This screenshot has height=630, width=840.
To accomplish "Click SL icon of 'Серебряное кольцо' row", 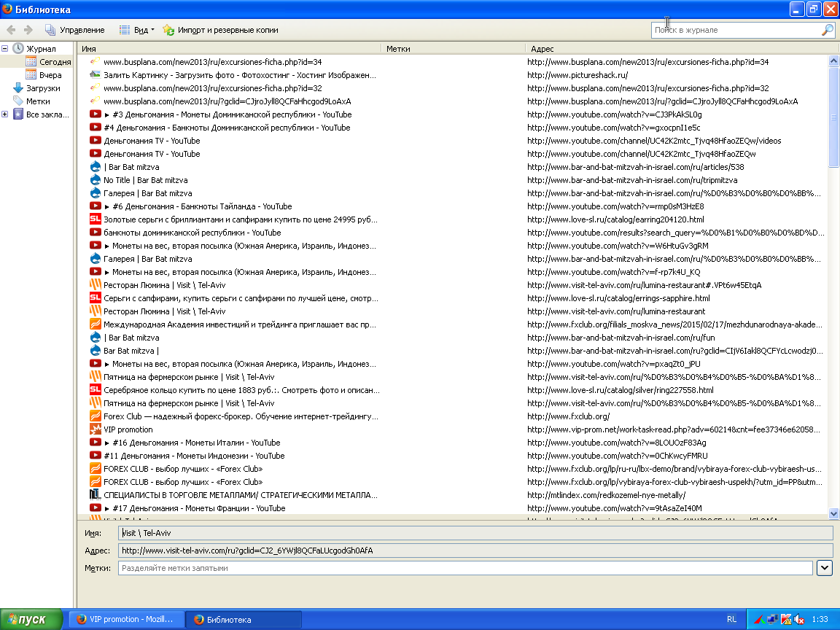I will 96,390.
